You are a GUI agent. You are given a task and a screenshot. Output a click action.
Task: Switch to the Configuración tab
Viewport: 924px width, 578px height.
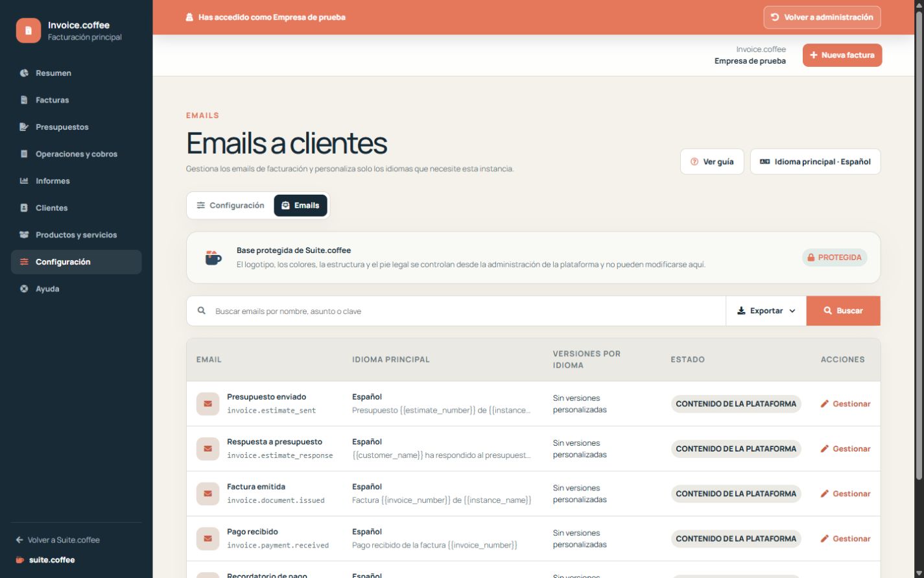[230, 206]
